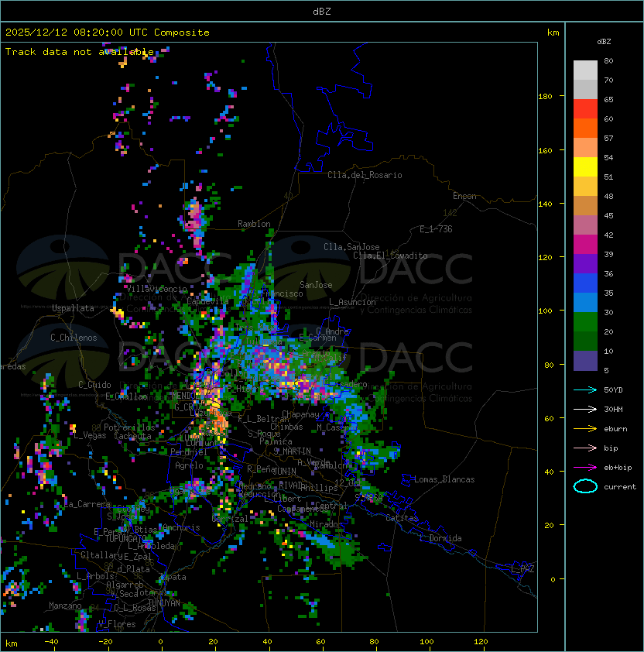This screenshot has height=652, width=644.
Task: Click the L_Vegas map label
Action: 90,435
